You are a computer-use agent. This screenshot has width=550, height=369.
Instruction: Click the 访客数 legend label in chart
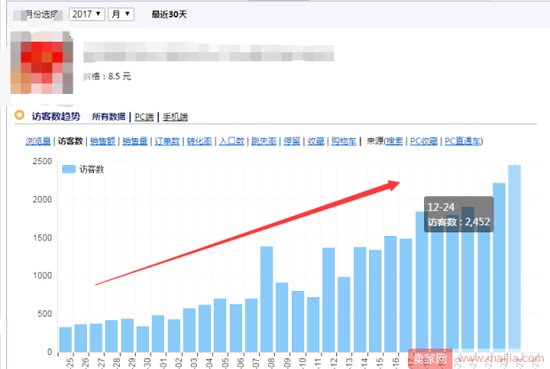pos(92,169)
